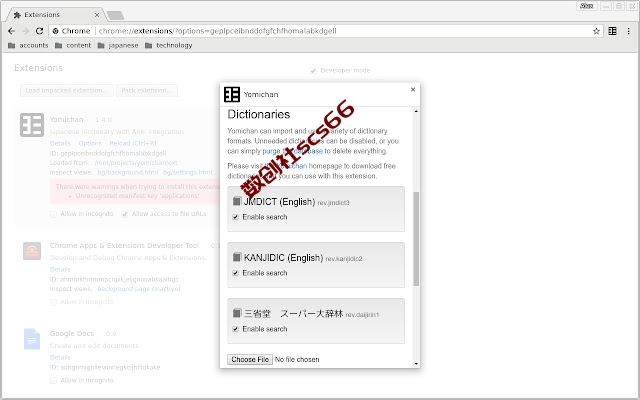
Task: Toggle Allow in incognito for Yomichan
Action: tap(53, 214)
